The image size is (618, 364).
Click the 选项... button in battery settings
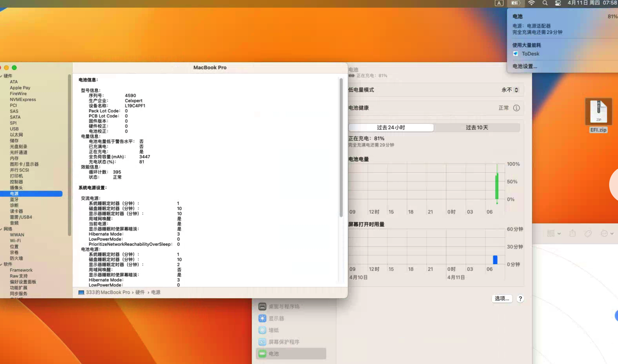502,299
